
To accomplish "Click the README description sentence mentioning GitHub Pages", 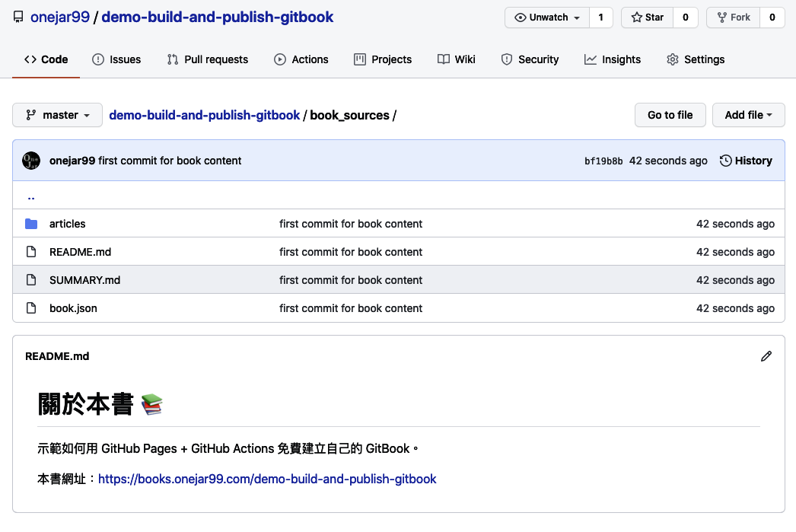I will click(x=228, y=449).
